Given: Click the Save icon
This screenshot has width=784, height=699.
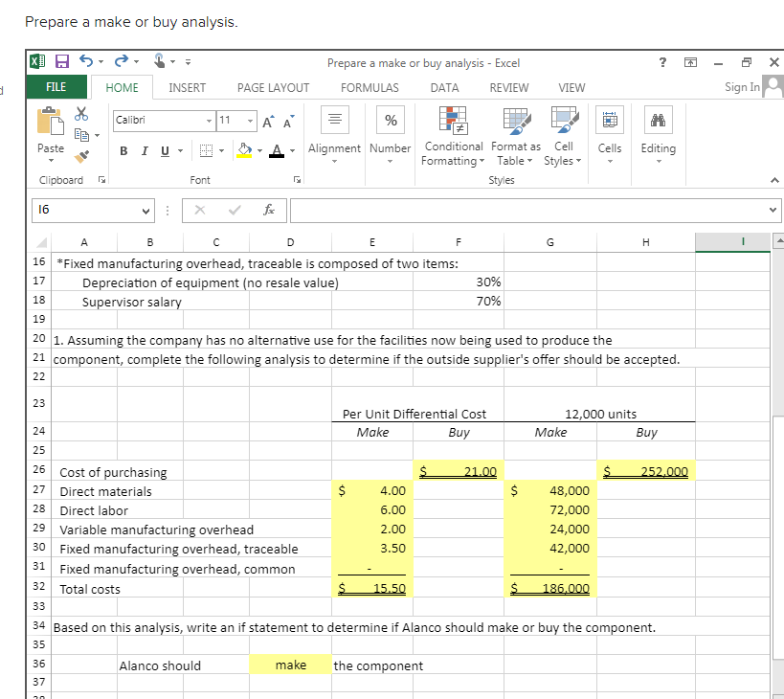Looking at the screenshot, I should coord(60,60).
